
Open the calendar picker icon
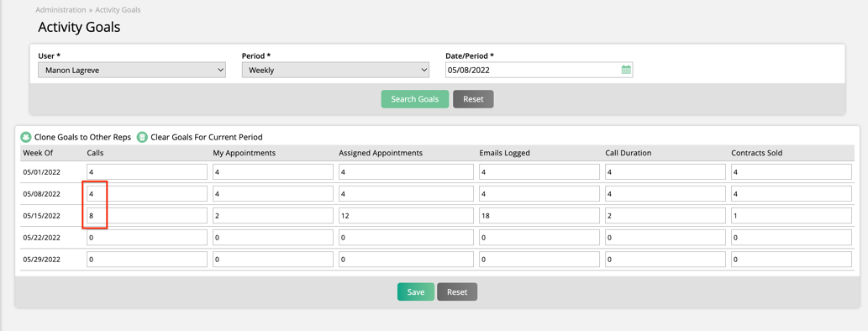click(x=626, y=70)
